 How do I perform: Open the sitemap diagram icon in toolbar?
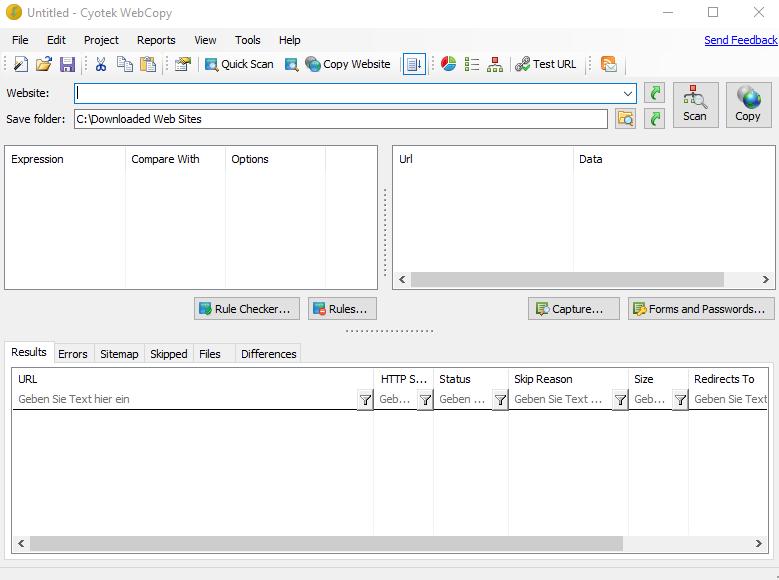coord(495,64)
